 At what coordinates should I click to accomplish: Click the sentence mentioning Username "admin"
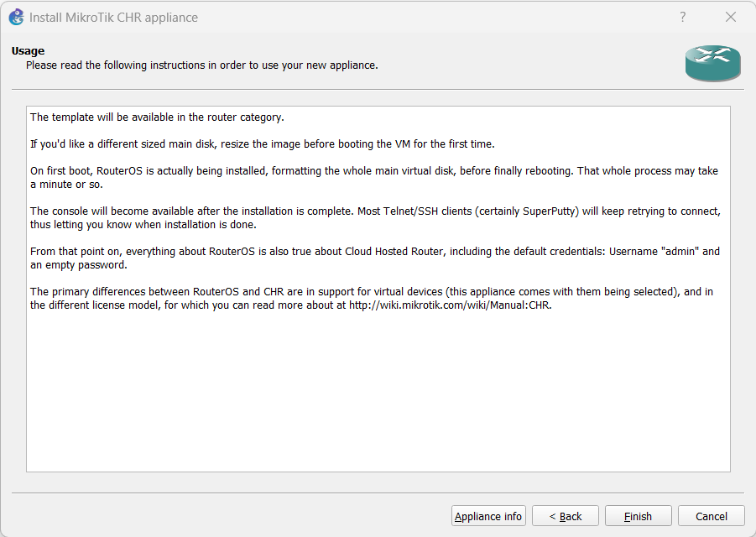click(374, 258)
